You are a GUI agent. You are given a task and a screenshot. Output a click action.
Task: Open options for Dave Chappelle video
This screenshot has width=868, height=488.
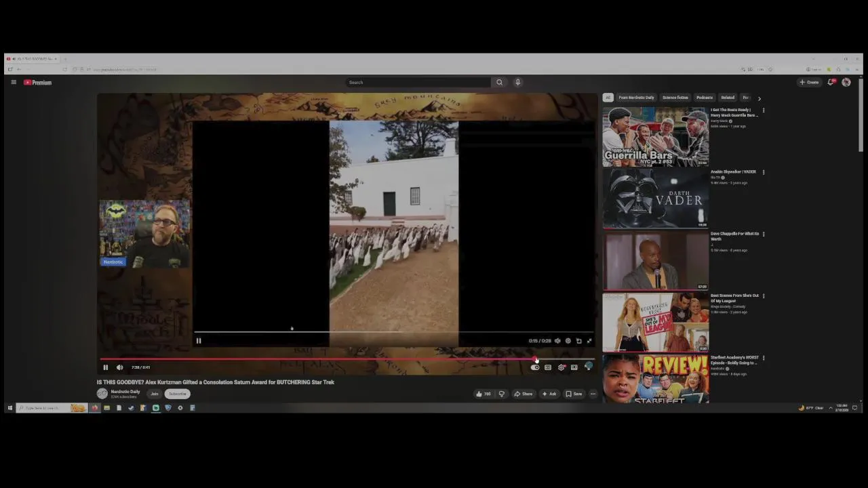(764, 235)
